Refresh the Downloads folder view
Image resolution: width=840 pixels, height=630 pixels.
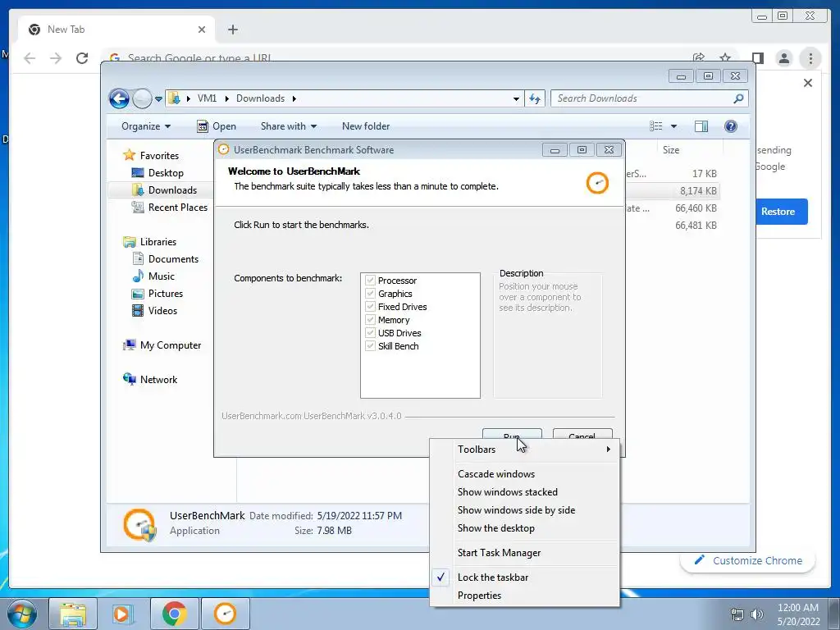[x=535, y=98]
